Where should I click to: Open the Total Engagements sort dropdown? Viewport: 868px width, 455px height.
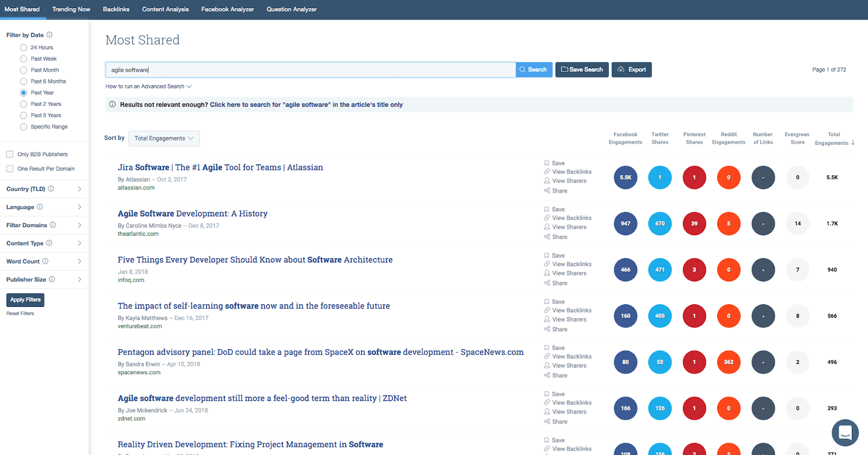(x=164, y=138)
